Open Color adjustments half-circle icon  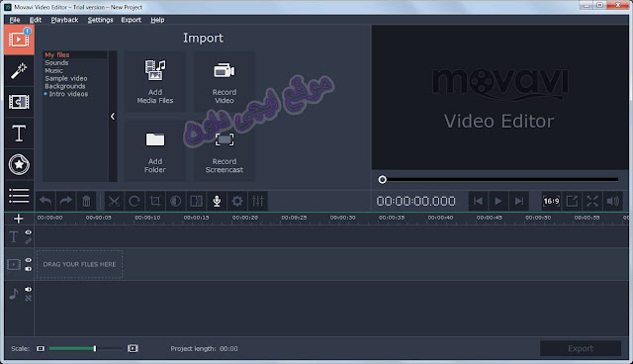(176, 201)
